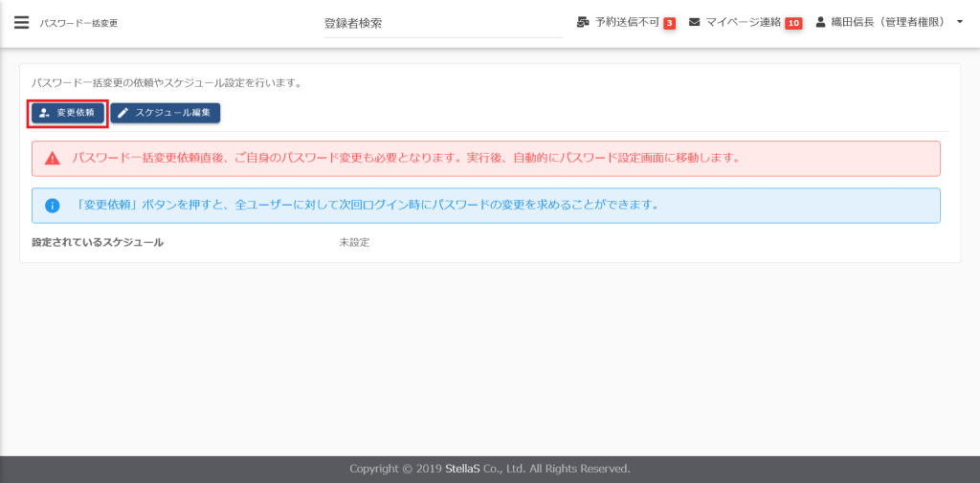This screenshot has width=980, height=483.
Task: Focus the 登録者検索 search field
Action: pos(442,23)
